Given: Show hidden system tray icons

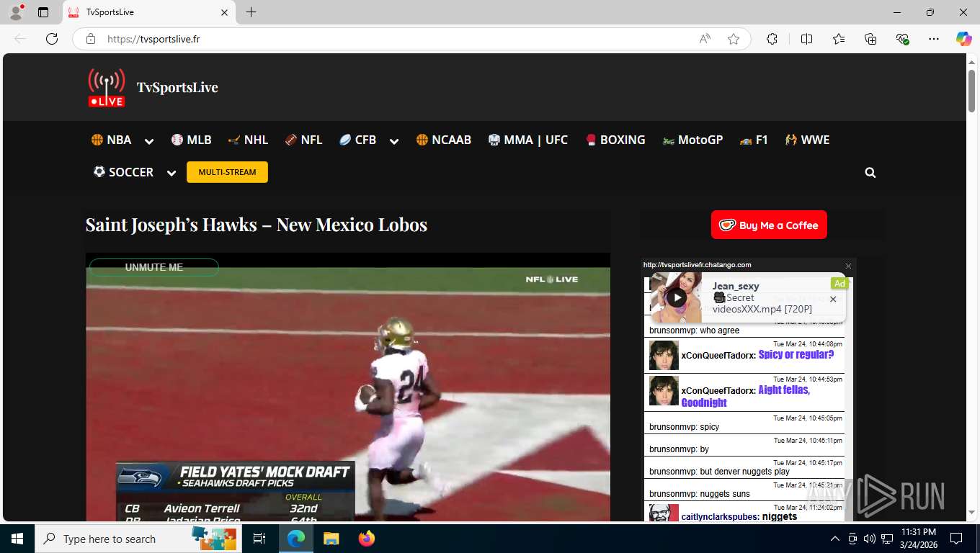Looking at the screenshot, I should click(835, 539).
